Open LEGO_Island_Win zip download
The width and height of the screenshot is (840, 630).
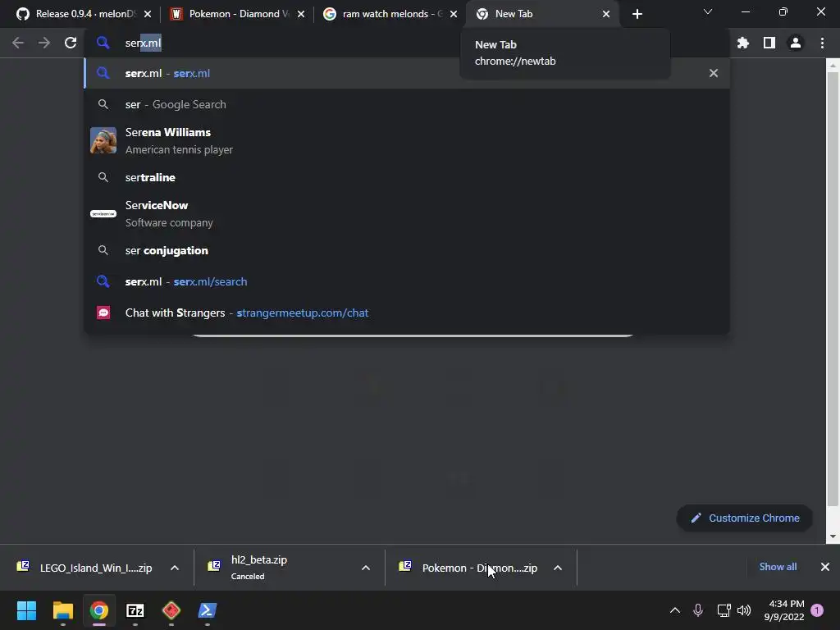pyautogui.click(x=85, y=568)
